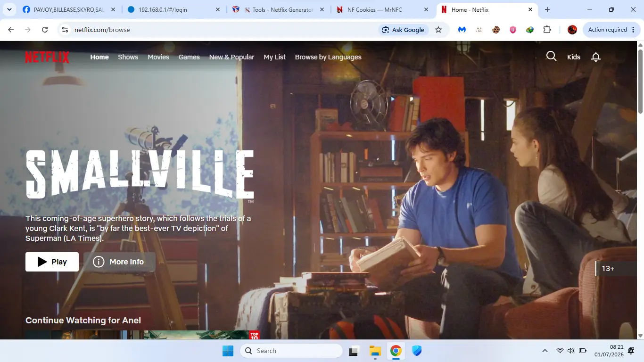The image size is (644, 362).
Task: Click the Action required button
Action: coord(612,30)
